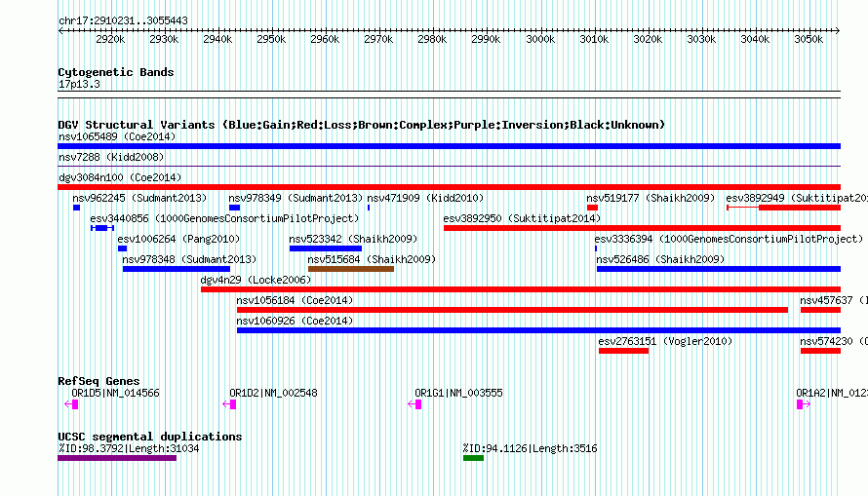Click the esv3440856 blue variant glyph
The width and height of the screenshot is (868, 496).
102,228
